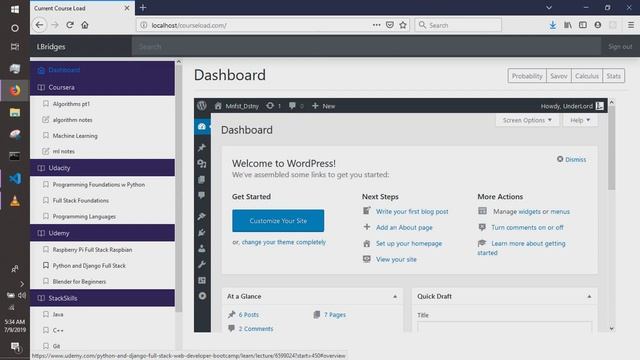640x360 pixels.
Task: Open the algorithm notes entry
Action: [72, 120]
